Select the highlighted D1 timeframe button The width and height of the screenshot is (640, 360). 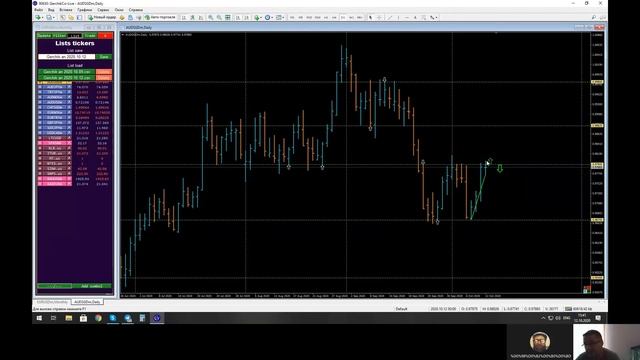343,18
